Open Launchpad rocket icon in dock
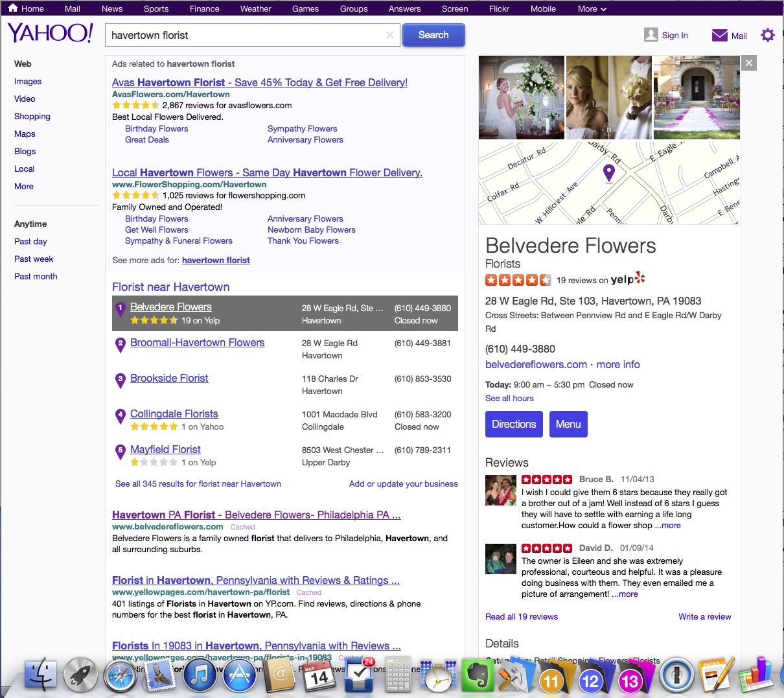Image resolution: width=784 pixels, height=698 pixels. click(x=80, y=675)
